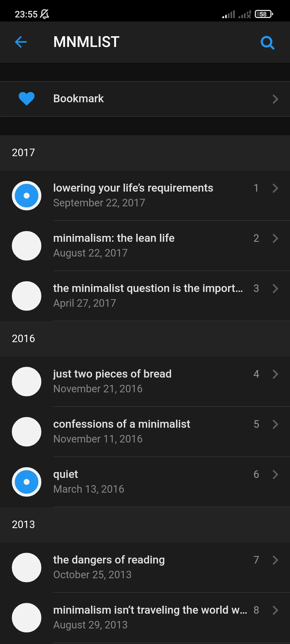Tap the MNMLIST title text
The image size is (290, 644).
pos(86,42)
